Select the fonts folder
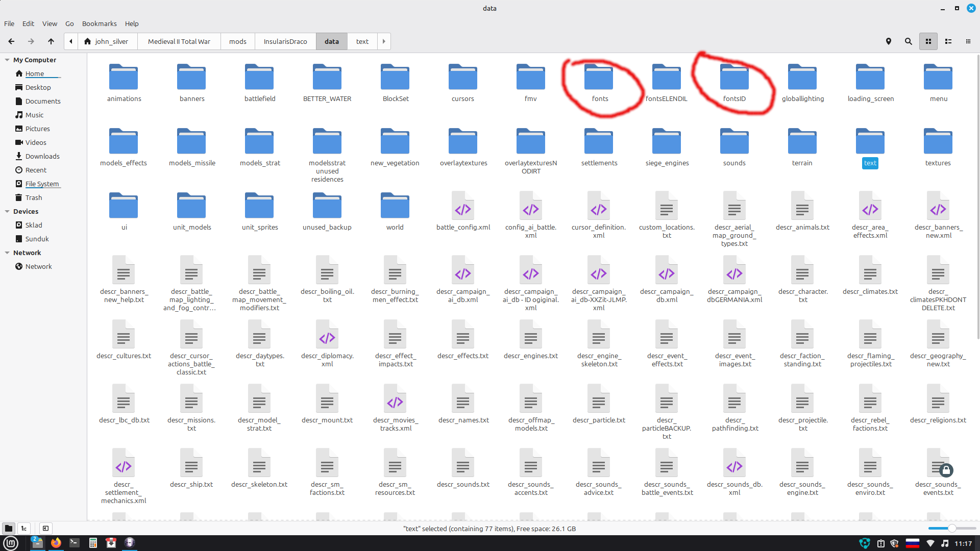 click(x=599, y=83)
